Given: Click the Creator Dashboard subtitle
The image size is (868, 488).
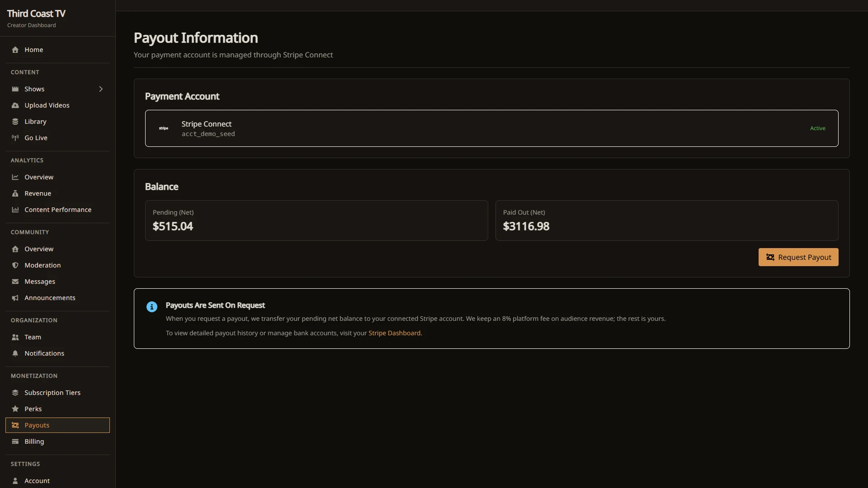Looking at the screenshot, I should [32, 25].
